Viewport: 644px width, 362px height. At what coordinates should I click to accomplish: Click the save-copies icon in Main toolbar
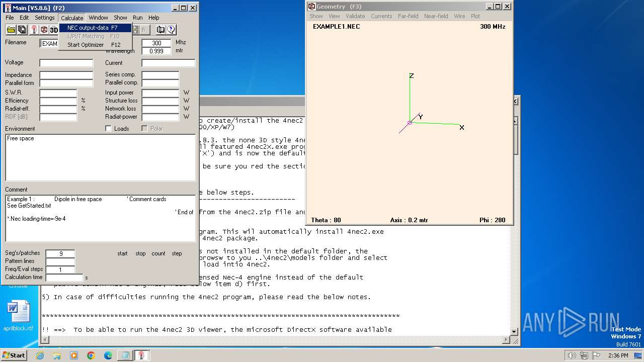click(22, 30)
